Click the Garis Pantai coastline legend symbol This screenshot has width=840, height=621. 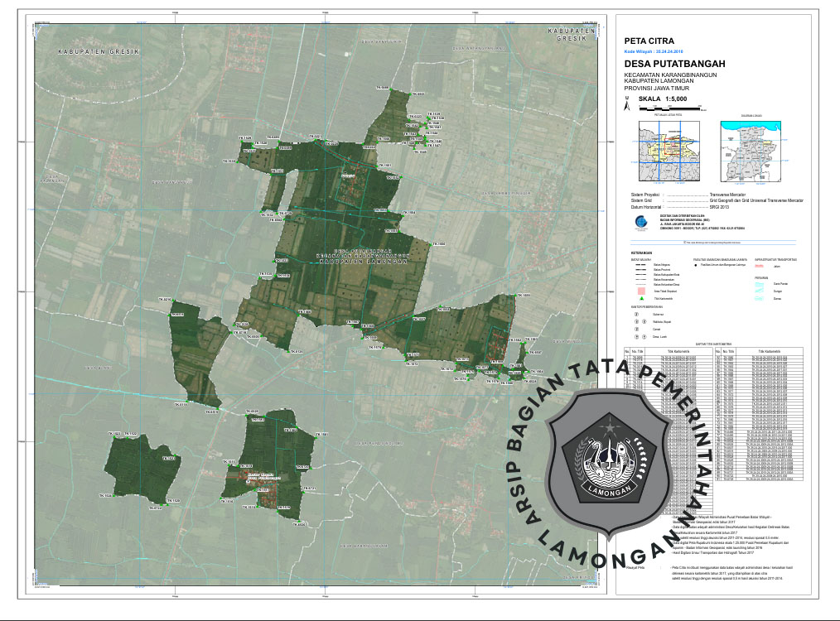point(761,283)
